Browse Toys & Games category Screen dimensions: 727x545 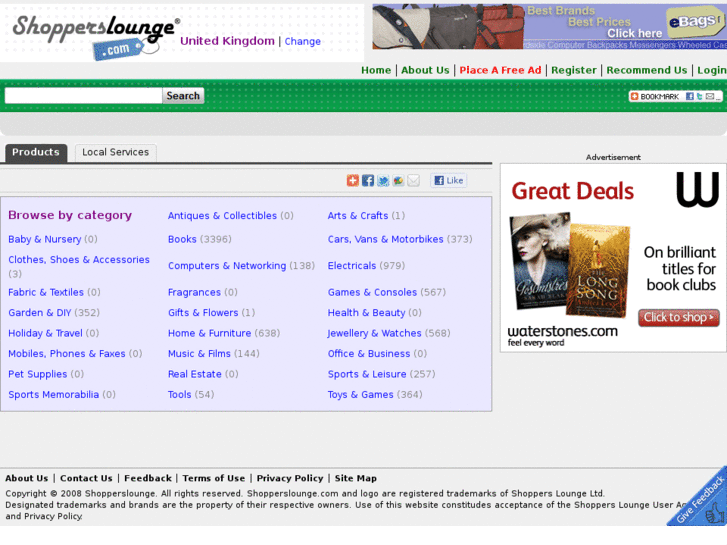pyautogui.click(x=361, y=394)
